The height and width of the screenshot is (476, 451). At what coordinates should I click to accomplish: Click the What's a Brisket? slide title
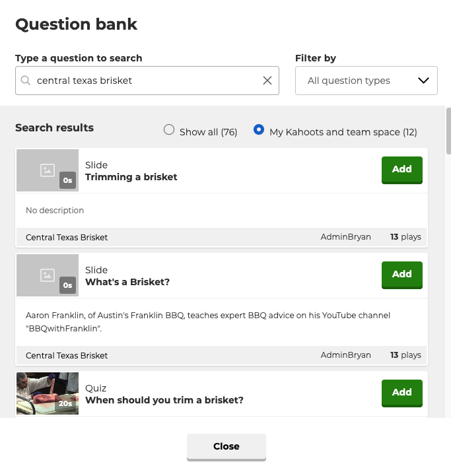127,282
